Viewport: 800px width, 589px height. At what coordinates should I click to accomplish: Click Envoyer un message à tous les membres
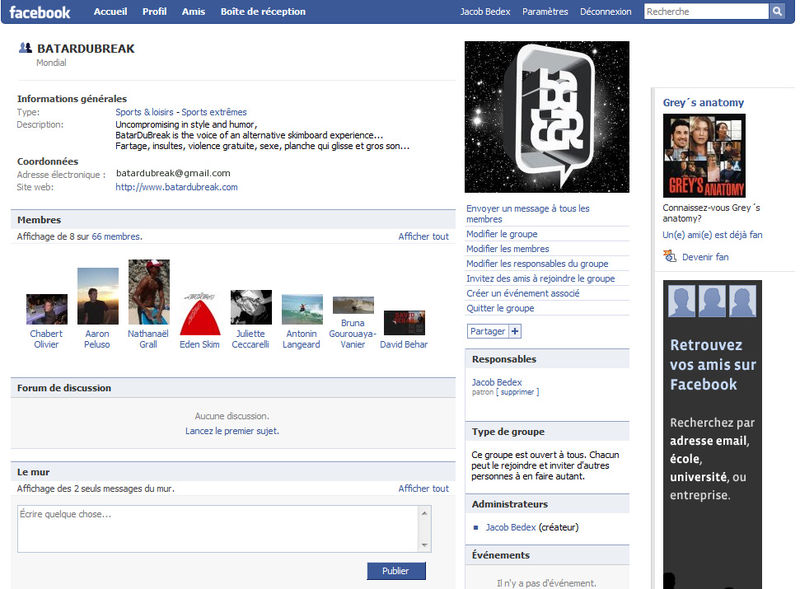(528, 214)
